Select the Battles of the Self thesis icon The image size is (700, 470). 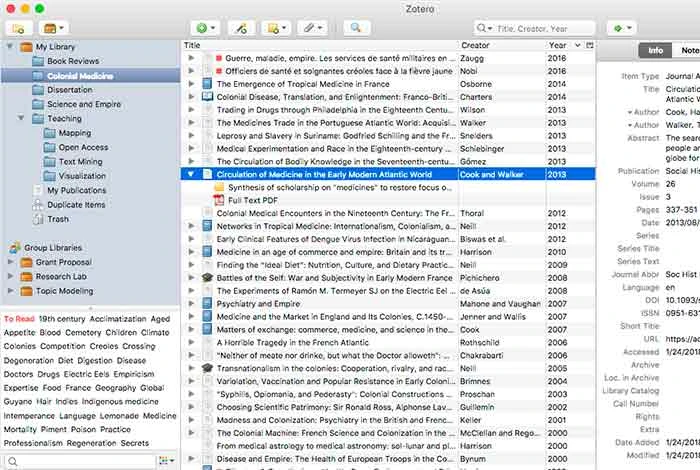point(207,278)
